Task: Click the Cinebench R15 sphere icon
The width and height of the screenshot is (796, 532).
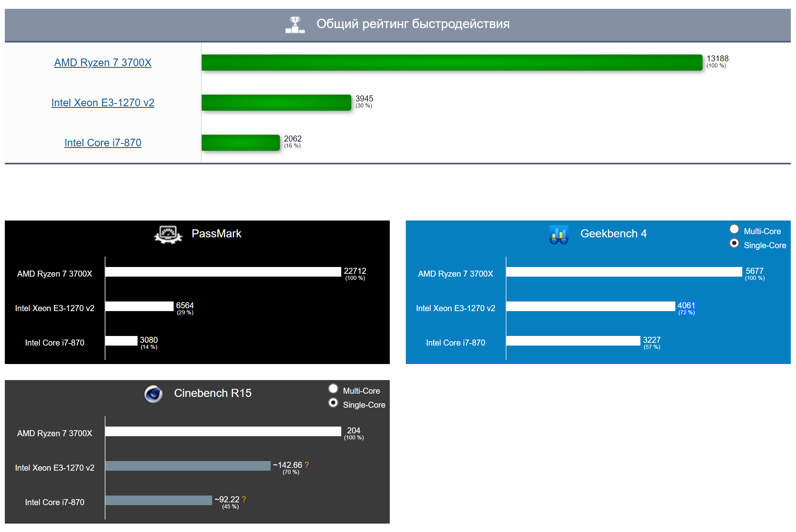Action: [154, 394]
